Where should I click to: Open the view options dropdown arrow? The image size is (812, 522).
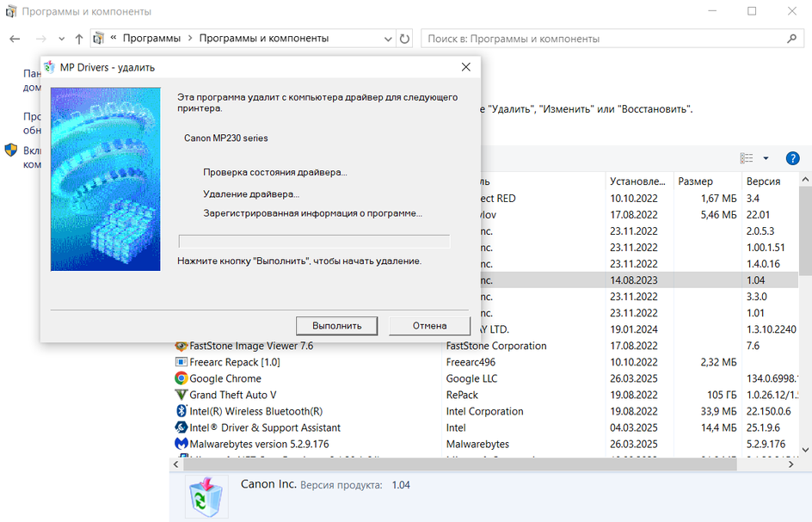tap(766, 158)
